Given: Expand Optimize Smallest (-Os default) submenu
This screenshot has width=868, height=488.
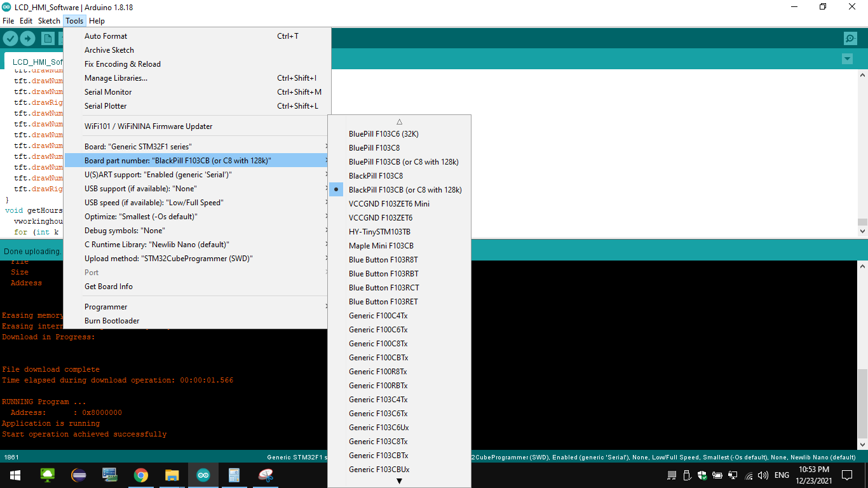Looking at the screenshot, I should pyautogui.click(x=197, y=217).
